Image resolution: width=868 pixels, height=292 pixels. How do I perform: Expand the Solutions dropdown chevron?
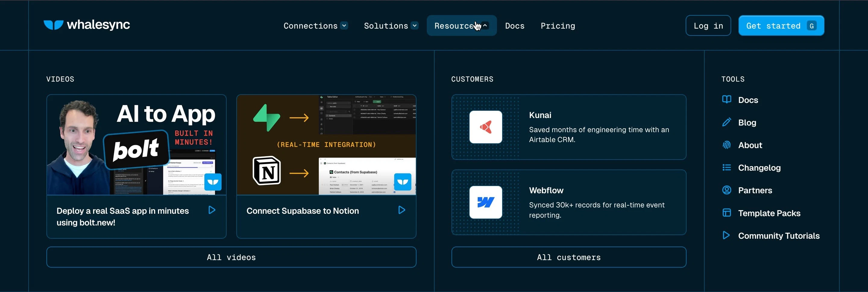click(415, 26)
